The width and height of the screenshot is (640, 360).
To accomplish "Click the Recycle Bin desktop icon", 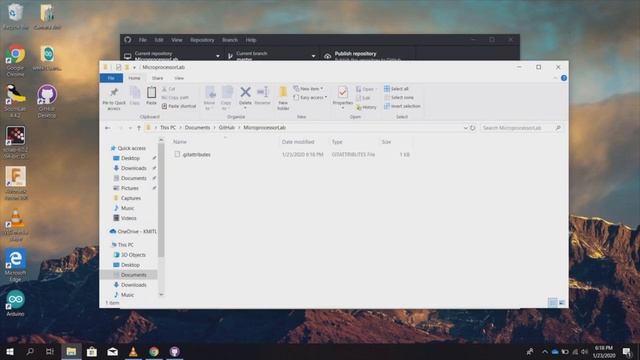I will point(16,16).
